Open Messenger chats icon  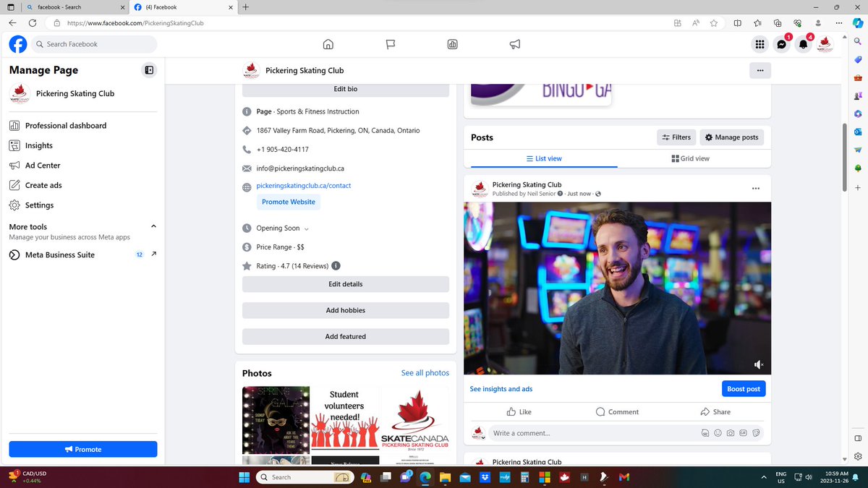click(781, 44)
